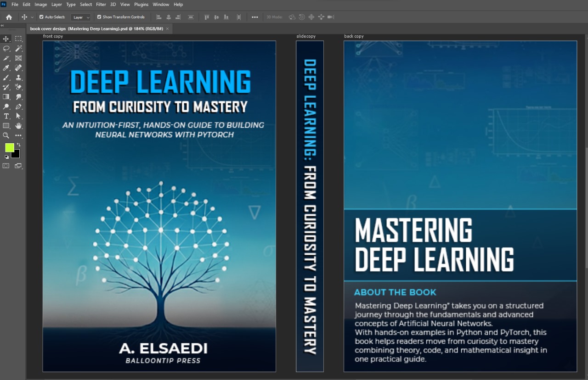The height and width of the screenshot is (380, 588).
Task: Open the Auto-Select Layer dropdown
Action: tap(81, 17)
